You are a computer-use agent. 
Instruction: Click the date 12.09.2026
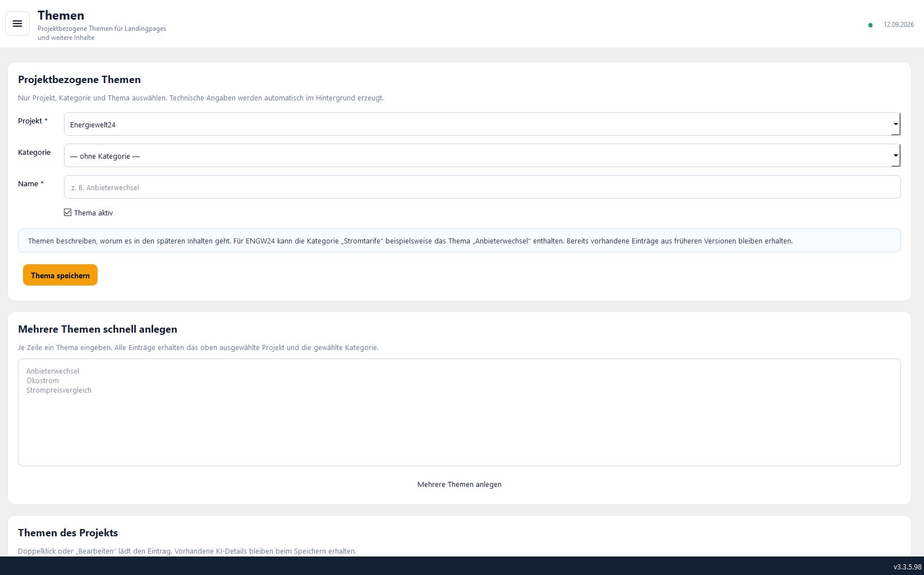[x=898, y=25]
